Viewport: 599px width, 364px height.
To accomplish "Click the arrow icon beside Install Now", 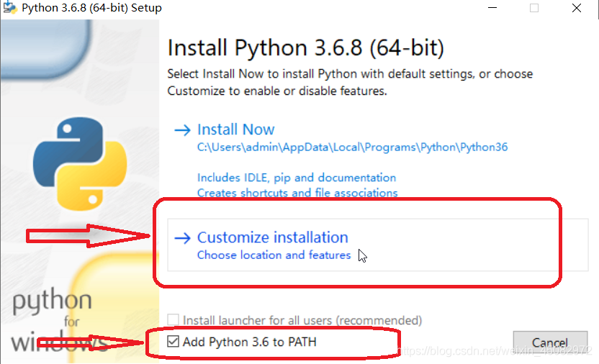I will pos(182,130).
